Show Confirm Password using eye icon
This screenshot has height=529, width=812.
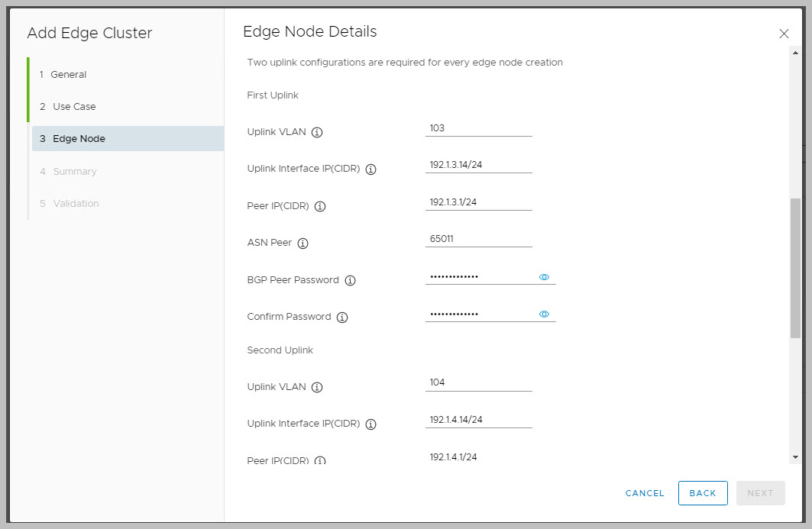pyautogui.click(x=544, y=314)
